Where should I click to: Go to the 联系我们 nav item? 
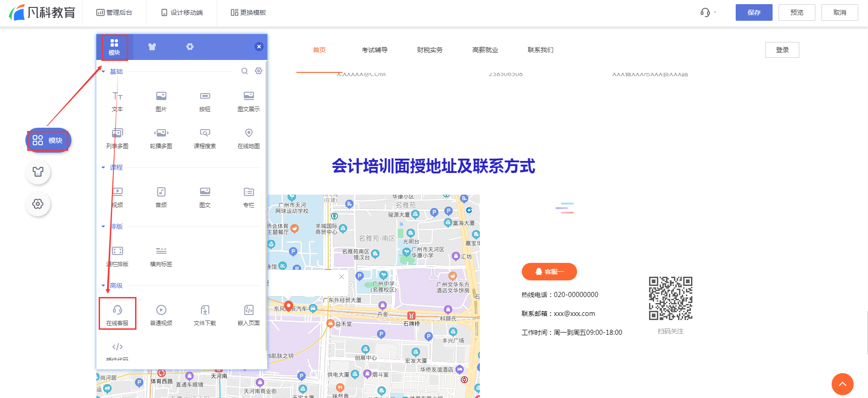(541, 50)
